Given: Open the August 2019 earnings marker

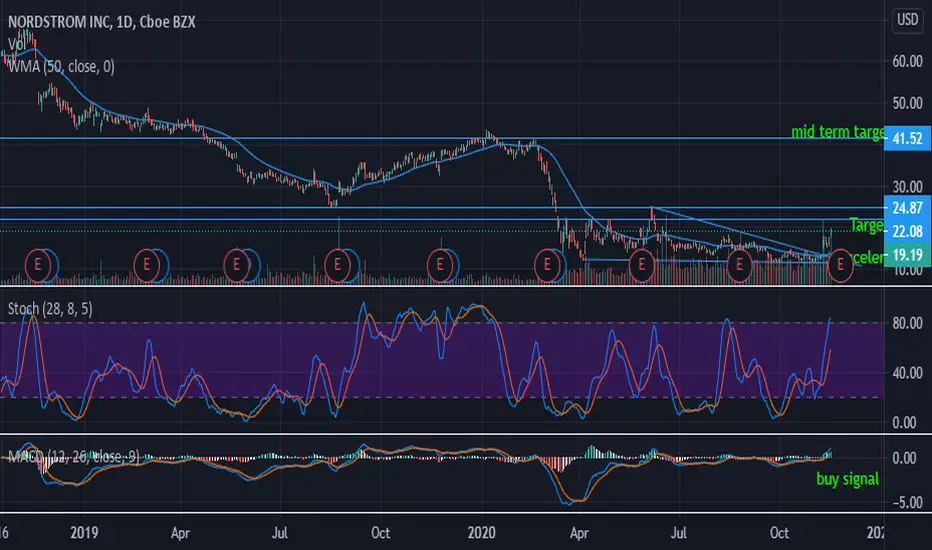Looking at the screenshot, I should click(x=337, y=263).
